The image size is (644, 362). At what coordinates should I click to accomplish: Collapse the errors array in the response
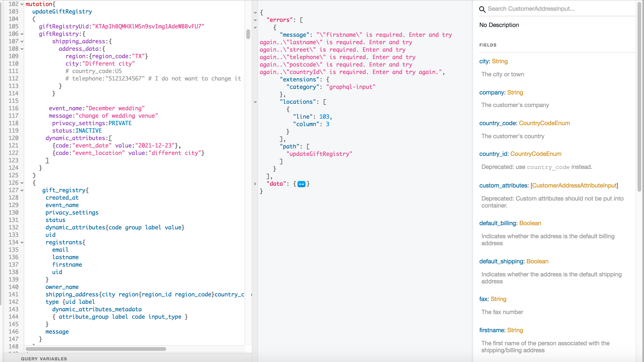coord(255,20)
